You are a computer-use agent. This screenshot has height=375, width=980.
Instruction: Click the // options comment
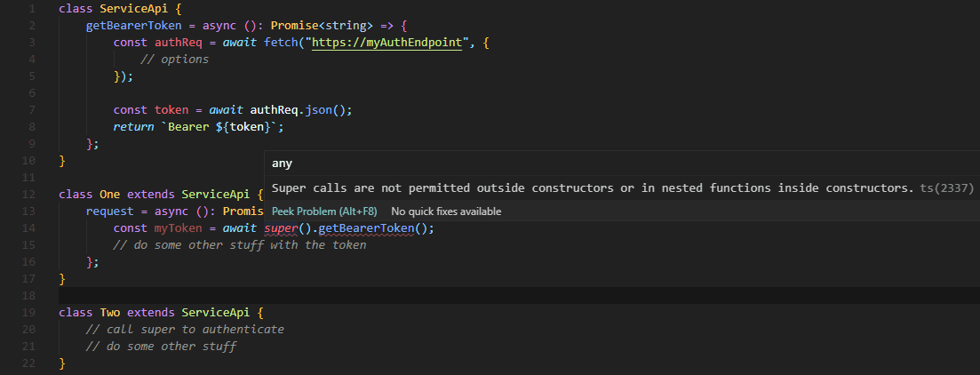coord(175,60)
